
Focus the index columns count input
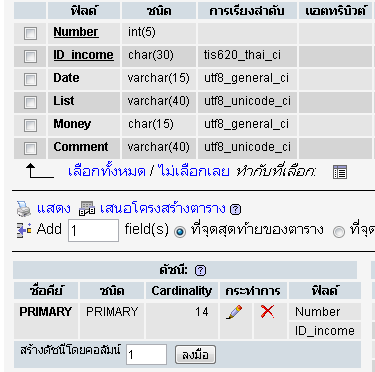(146, 354)
